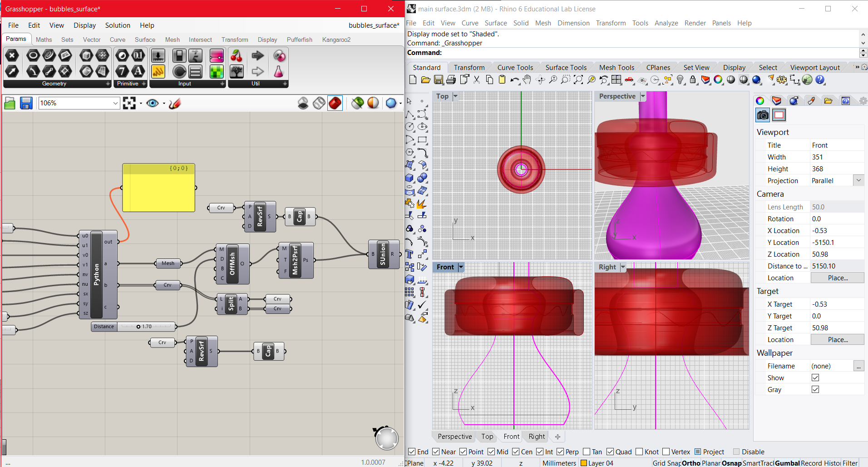Screen dimensions: 868x467
Task: Click the blue Render sphere icon
Action: point(756,80)
